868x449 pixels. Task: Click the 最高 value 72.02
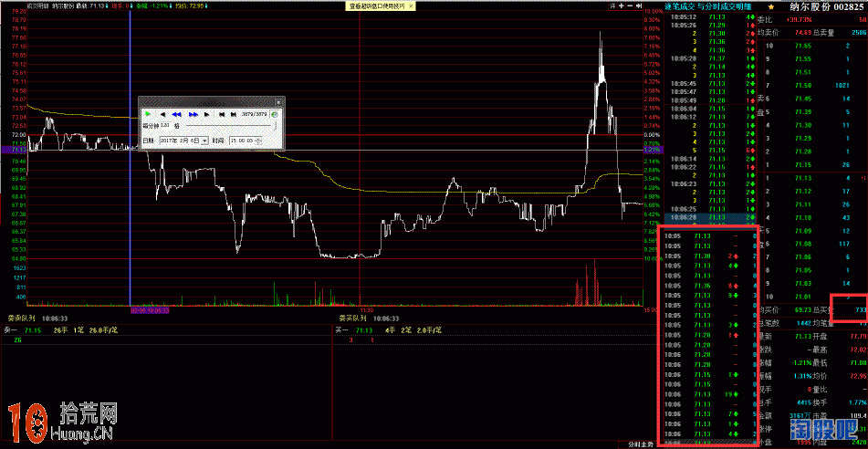click(x=859, y=350)
